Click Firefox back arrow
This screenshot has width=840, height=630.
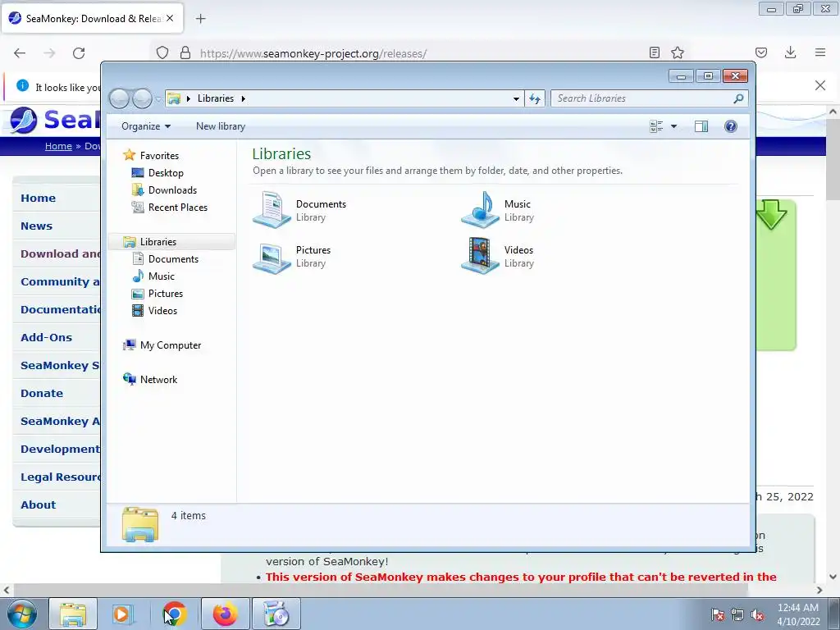coord(20,53)
